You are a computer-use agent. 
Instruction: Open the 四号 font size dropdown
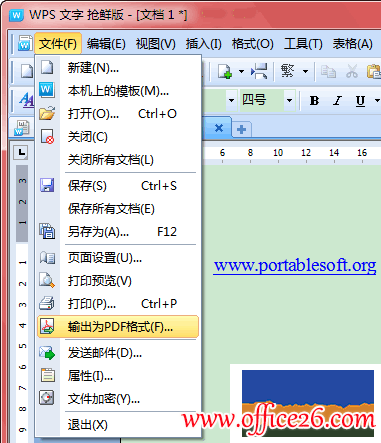click(x=289, y=100)
